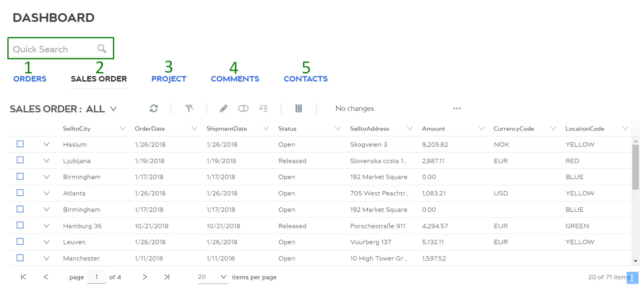Go to the last page of results

167,277
